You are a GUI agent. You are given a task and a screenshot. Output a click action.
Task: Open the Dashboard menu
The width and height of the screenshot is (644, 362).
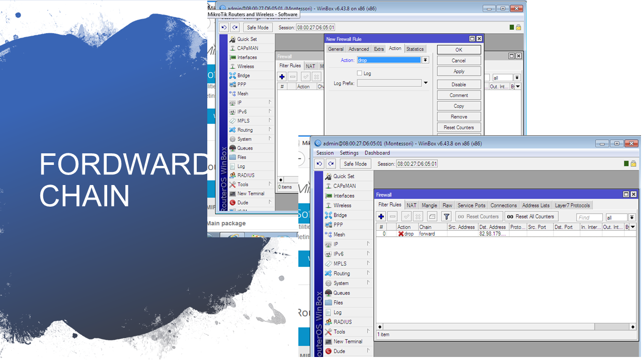(x=377, y=153)
